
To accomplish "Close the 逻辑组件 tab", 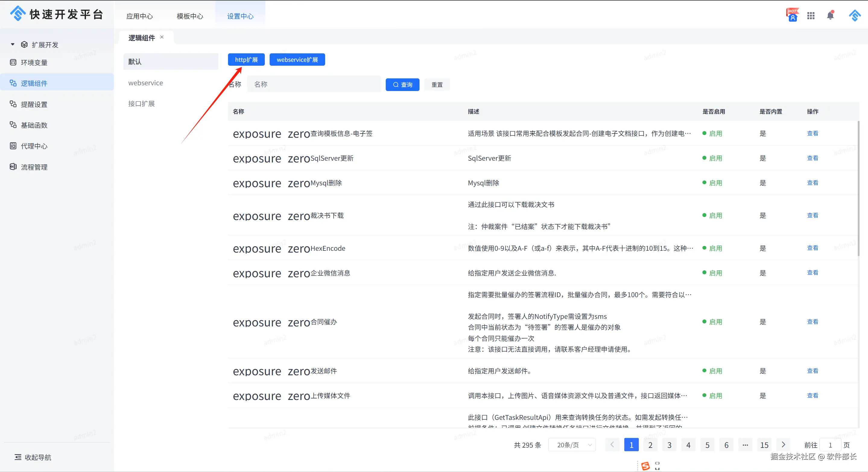I will (x=162, y=37).
